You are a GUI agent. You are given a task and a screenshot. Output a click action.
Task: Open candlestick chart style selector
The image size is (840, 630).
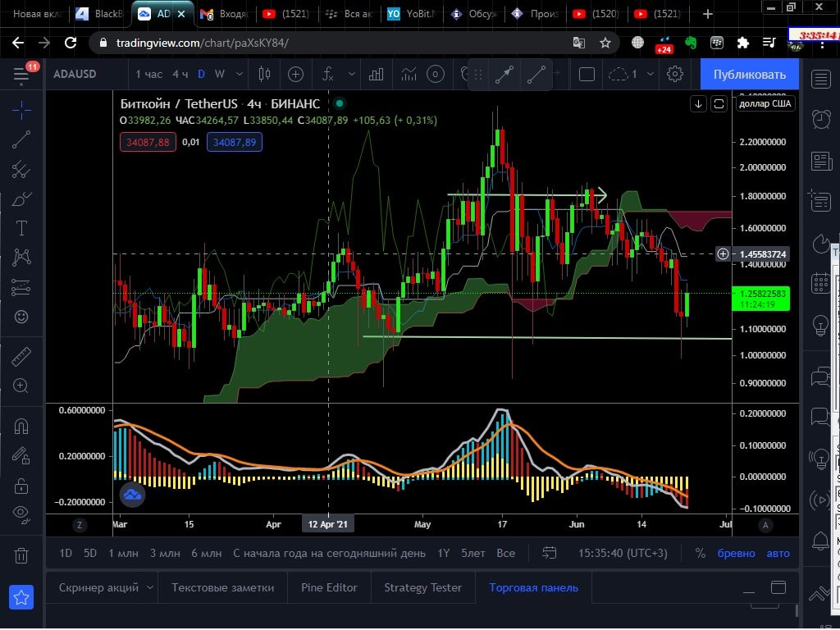(264, 74)
